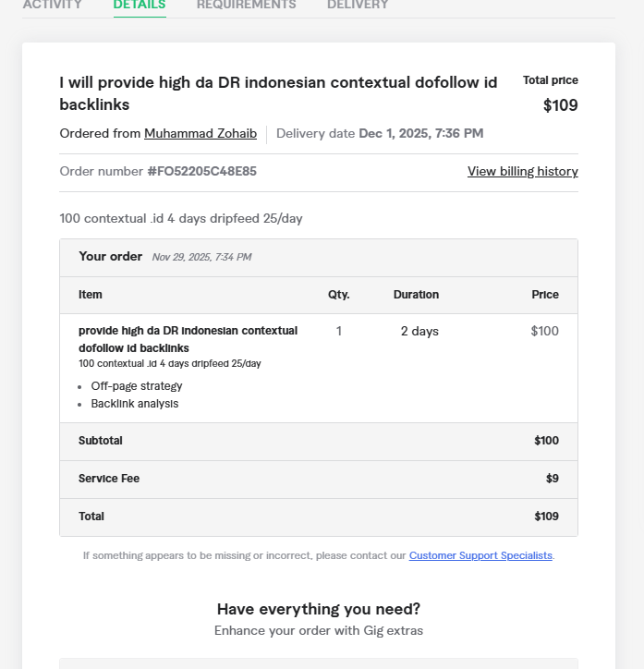
Task: Click the gig title heading
Action: pos(277,93)
